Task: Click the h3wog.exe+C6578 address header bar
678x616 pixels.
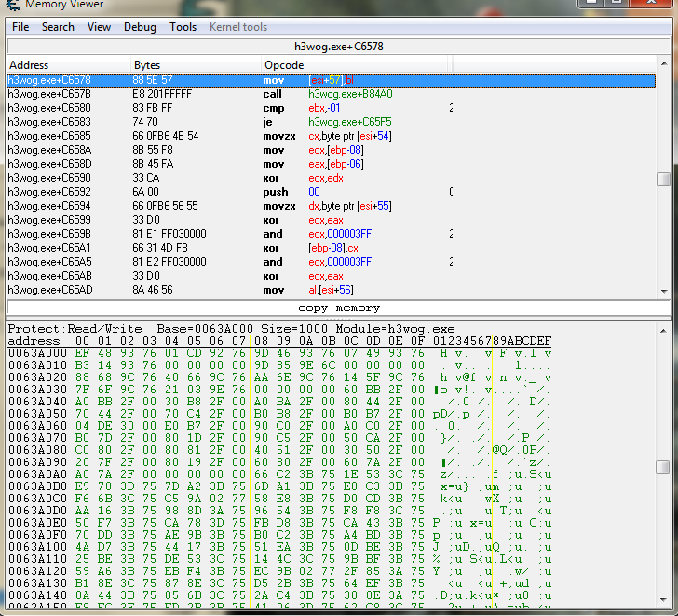Action: (338, 47)
